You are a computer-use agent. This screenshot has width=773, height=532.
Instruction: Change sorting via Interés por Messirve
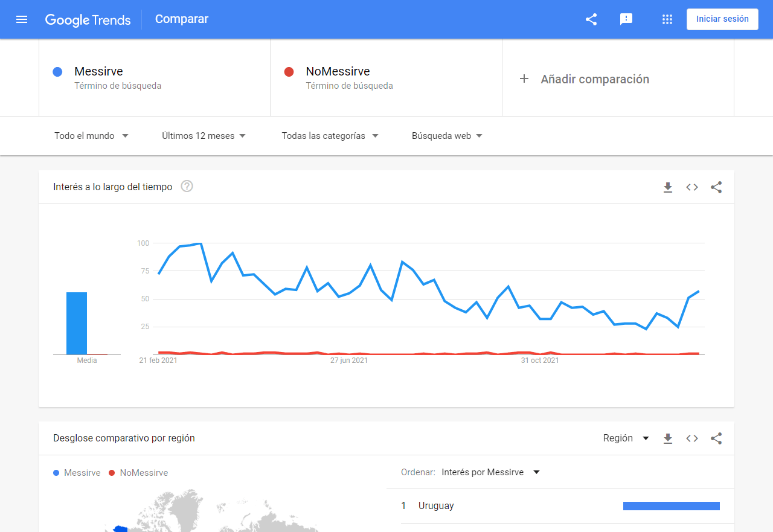click(490, 472)
